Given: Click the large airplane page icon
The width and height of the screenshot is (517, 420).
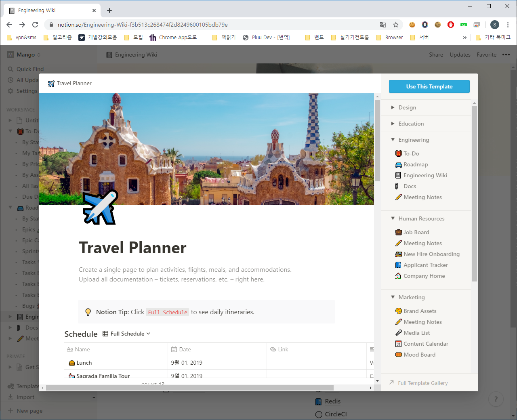Looking at the screenshot, I should [x=100, y=207].
